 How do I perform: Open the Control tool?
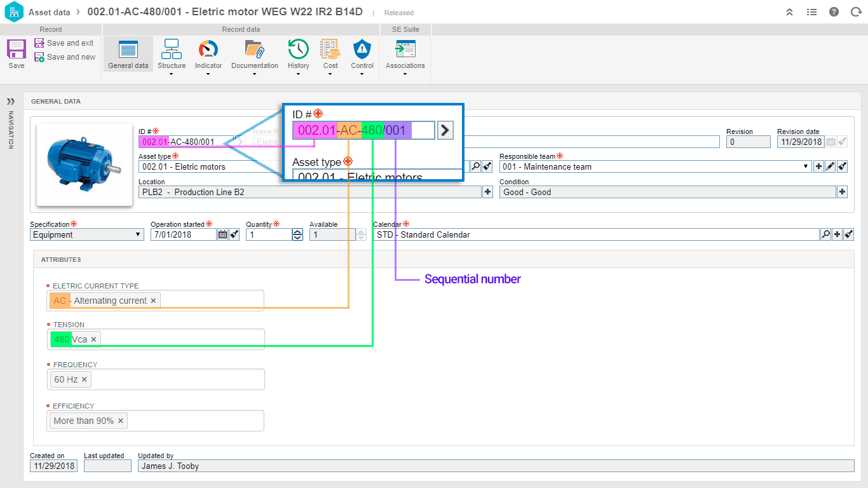(x=362, y=55)
